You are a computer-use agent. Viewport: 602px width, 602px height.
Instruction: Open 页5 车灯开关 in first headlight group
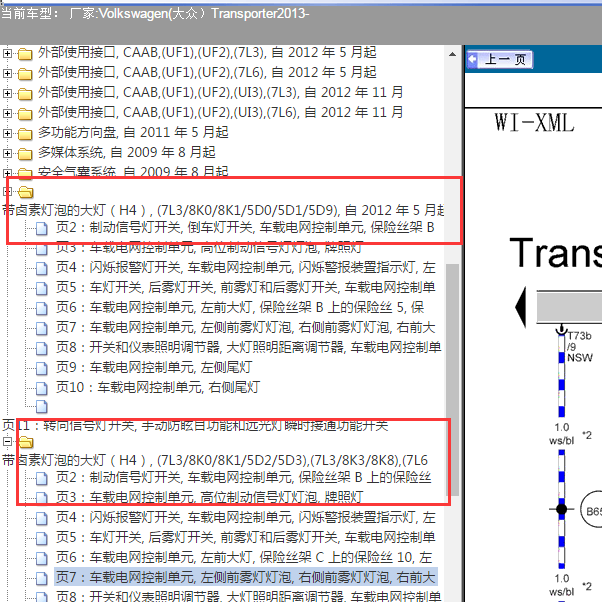[x=245, y=287]
